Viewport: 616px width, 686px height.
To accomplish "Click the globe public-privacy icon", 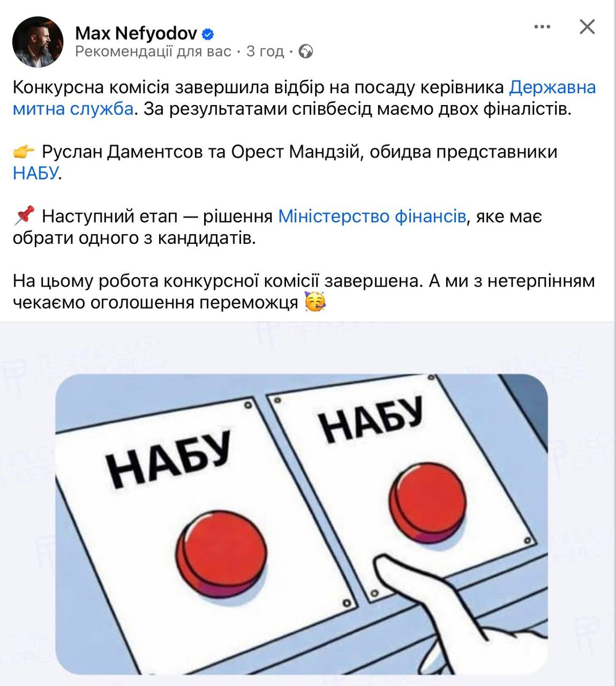I will (x=306, y=51).
